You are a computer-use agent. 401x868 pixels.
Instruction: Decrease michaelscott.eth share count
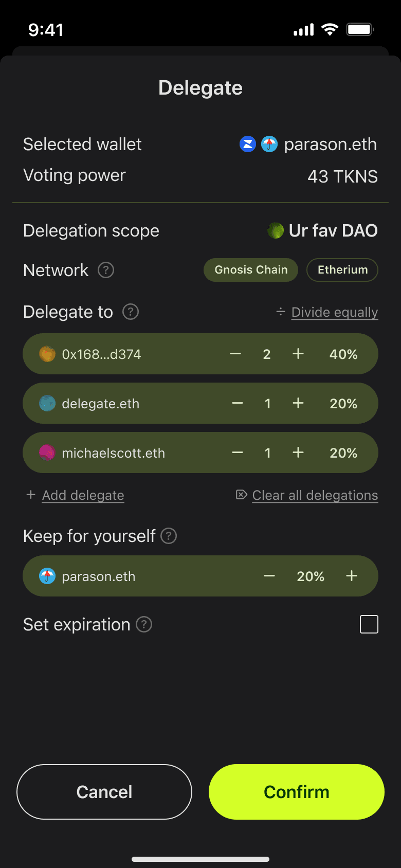[238, 453]
